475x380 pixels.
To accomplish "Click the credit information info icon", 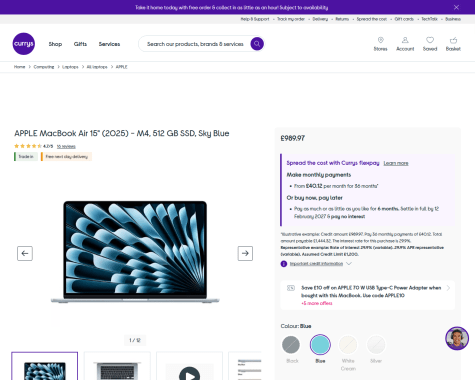I will click(284, 264).
